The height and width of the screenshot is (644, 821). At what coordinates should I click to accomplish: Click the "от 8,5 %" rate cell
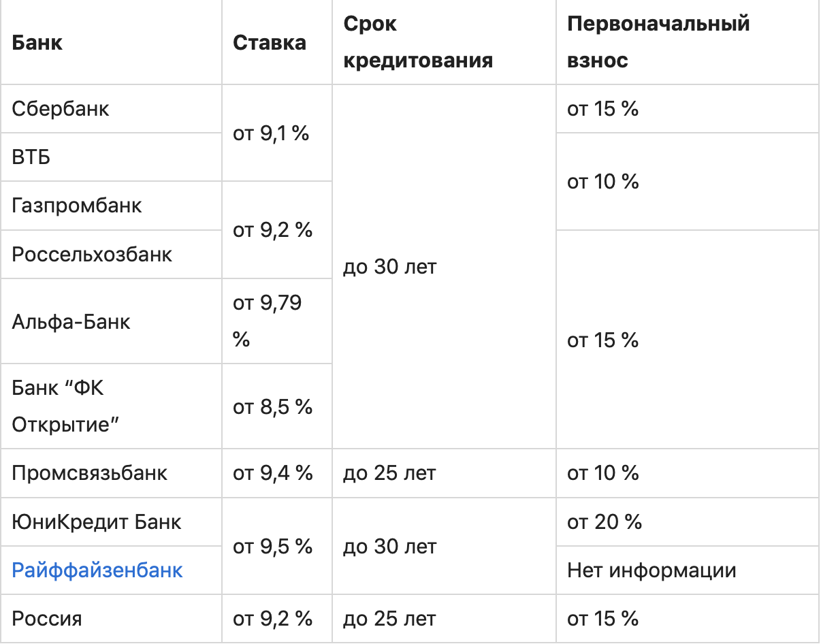pyautogui.click(x=272, y=406)
